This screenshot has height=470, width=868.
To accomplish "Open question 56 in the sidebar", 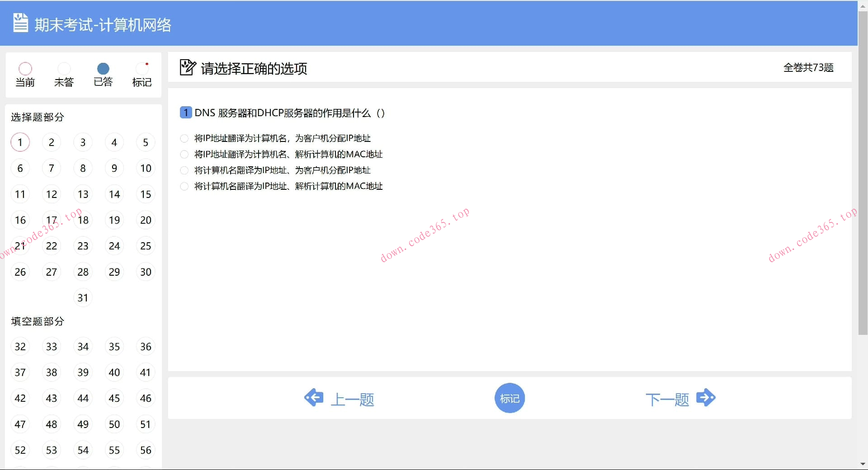I will [x=146, y=450].
